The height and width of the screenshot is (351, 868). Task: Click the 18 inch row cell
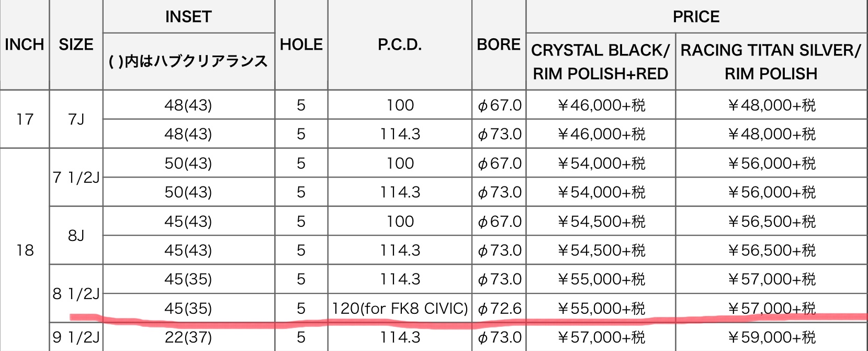[x=25, y=250]
